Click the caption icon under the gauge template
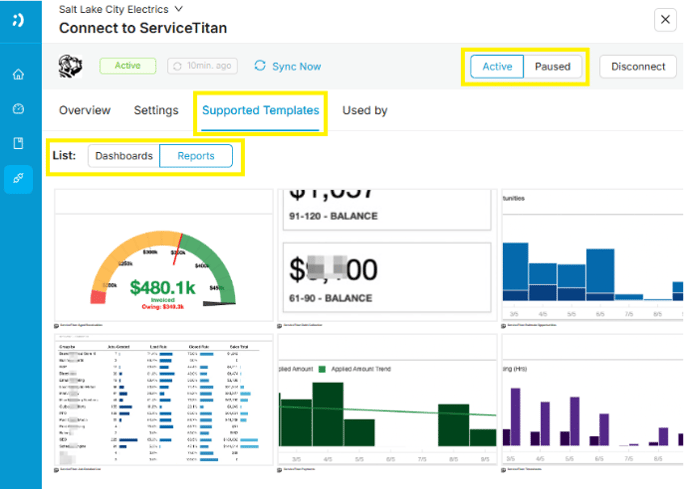Image resolution: width=688 pixels, height=489 pixels. click(x=57, y=326)
